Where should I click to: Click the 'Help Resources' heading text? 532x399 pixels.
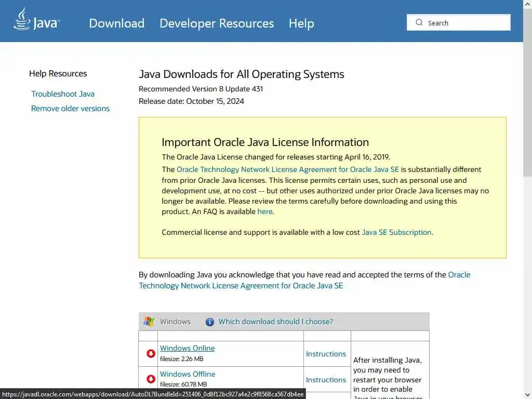pyautogui.click(x=58, y=74)
